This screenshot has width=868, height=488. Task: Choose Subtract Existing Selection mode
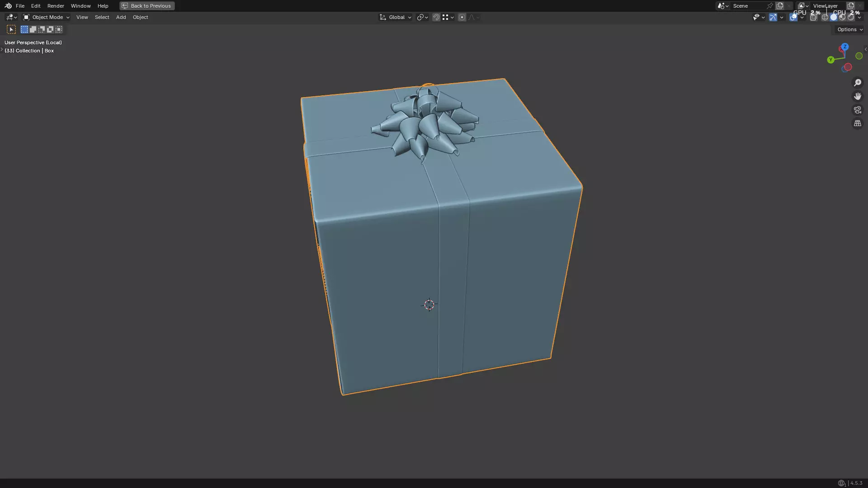click(x=42, y=29)
